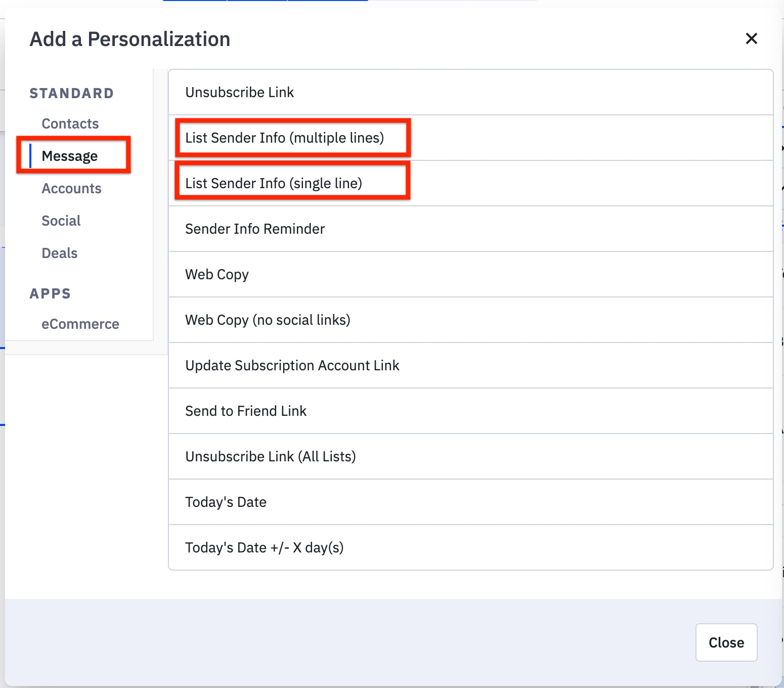Screen dimensions: 784x688
Task: Select the Deals category
Action: (59, 253)
